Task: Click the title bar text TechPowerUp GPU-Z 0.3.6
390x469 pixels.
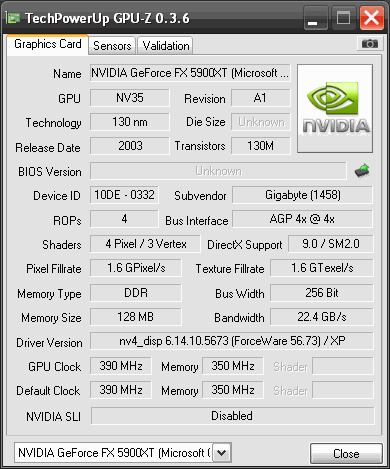Action: (107, 18)
